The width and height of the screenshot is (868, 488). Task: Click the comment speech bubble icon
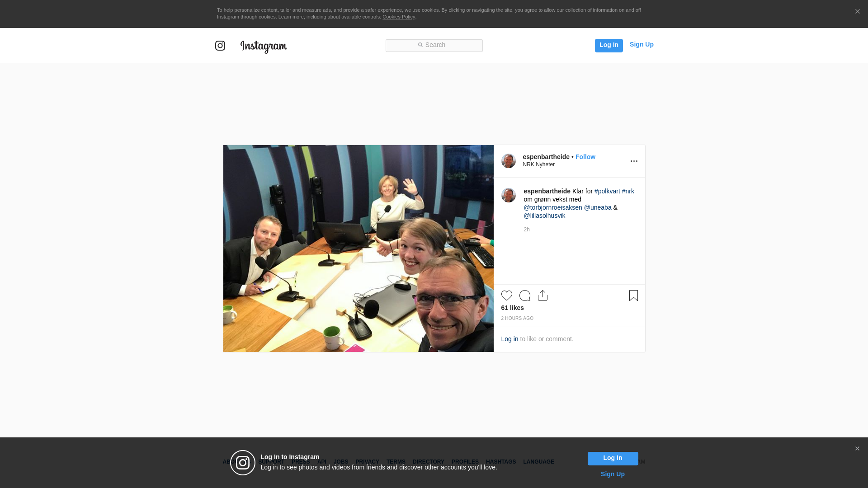click(525, 296)
